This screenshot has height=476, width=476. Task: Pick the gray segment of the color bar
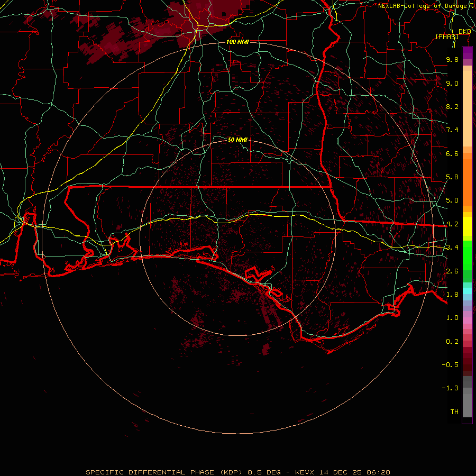click(x=467, y=397)
